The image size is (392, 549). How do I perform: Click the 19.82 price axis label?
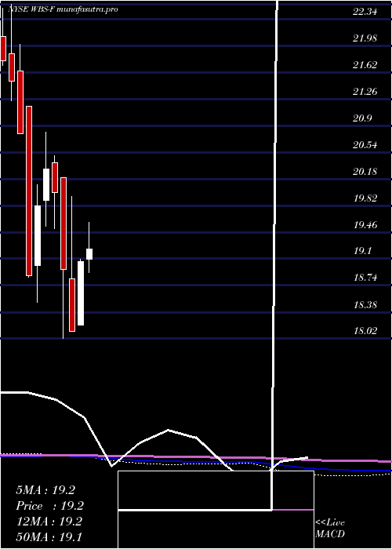click(x=365, y=198)
